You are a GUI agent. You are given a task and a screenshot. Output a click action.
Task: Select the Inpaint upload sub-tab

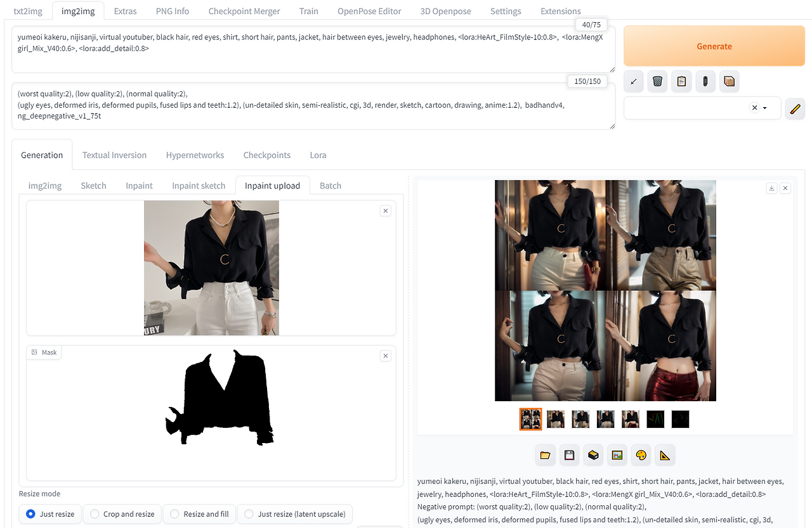point(273,185)
